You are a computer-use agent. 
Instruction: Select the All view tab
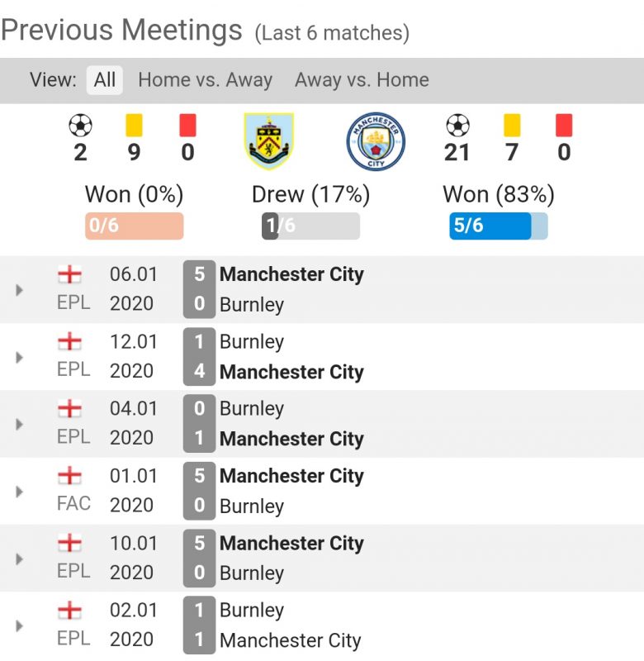[x=105, y=80]
